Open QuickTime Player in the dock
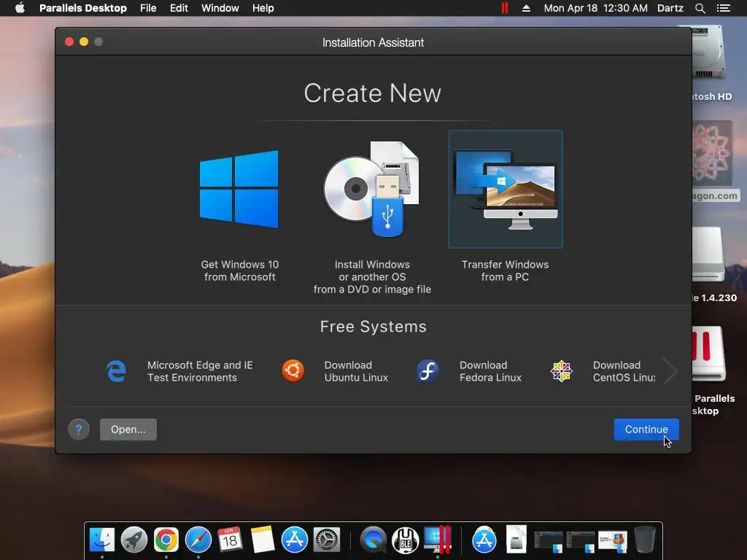Image resolution: width=747 pixels, height=560 pixels. point(373,540)
